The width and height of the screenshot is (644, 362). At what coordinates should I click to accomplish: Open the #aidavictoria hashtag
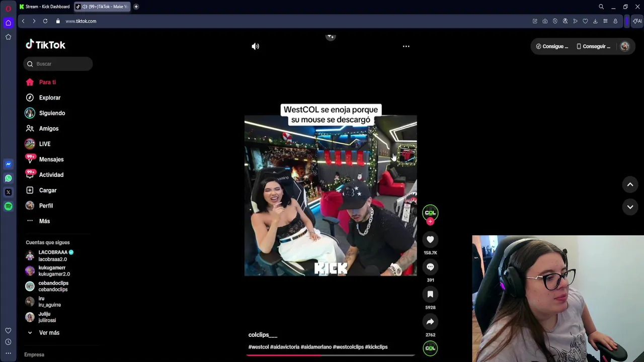point(285,347)
